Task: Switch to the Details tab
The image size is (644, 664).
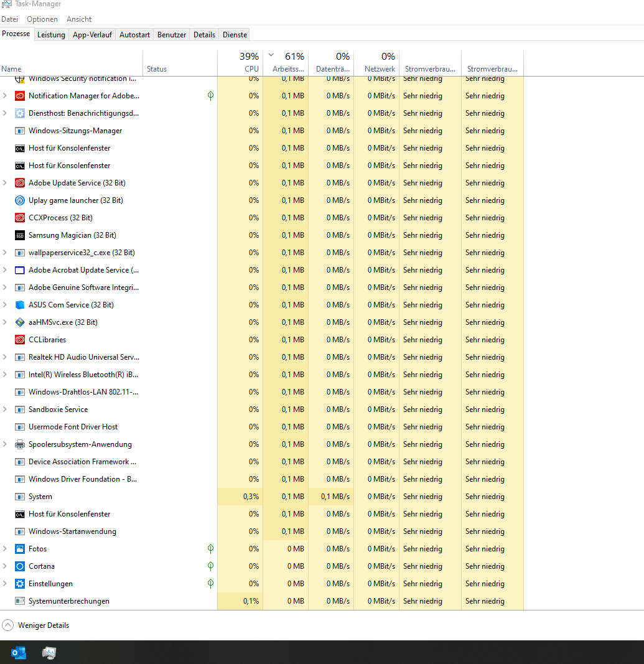Action: click(x=205, y=35)
